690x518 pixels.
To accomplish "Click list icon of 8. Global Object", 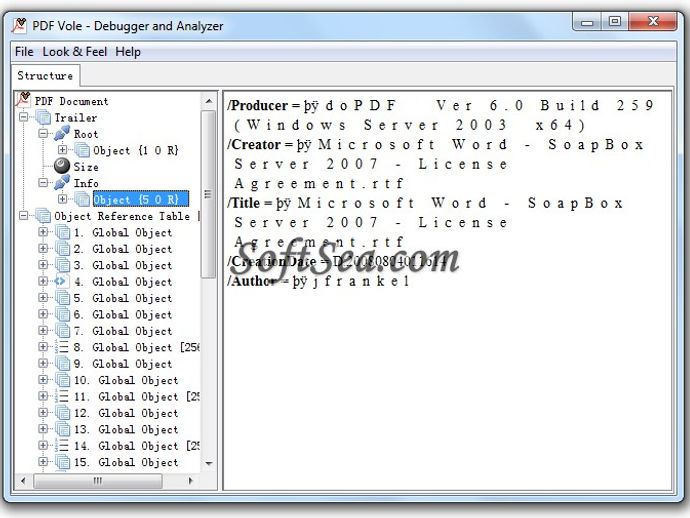I will pos(62,347).
